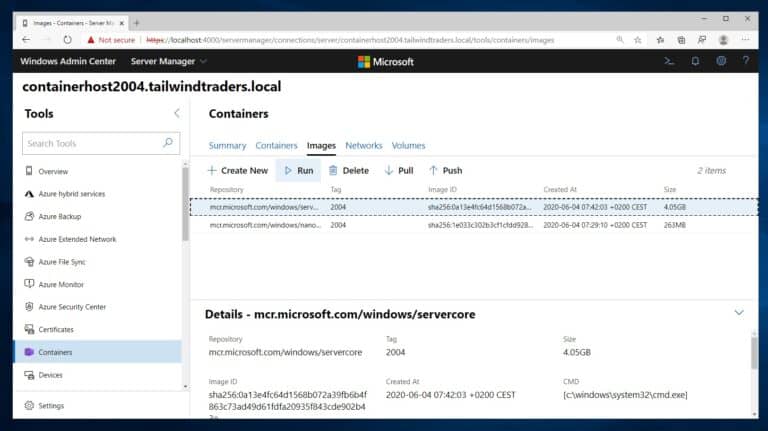Click the search magnifier icon in Tools
Screen dimensions: 768x431
pyautogui.click(x=168, y=143)
